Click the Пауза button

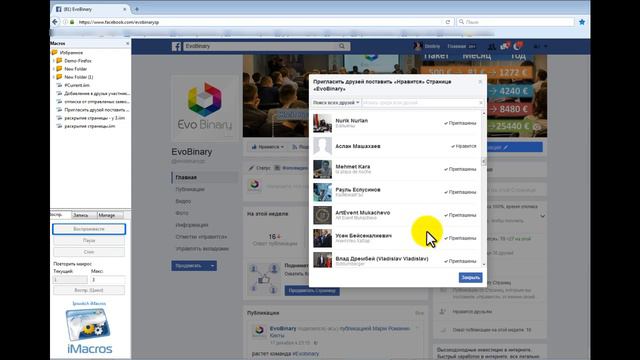(89, 240)
